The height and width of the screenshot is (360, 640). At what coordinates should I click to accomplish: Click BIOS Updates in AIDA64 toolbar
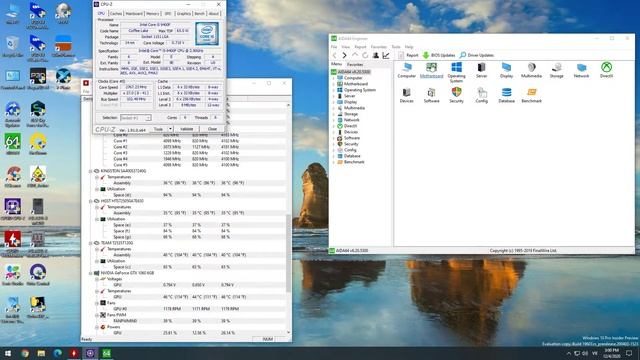pyautogui.click(x=439, y=55)
